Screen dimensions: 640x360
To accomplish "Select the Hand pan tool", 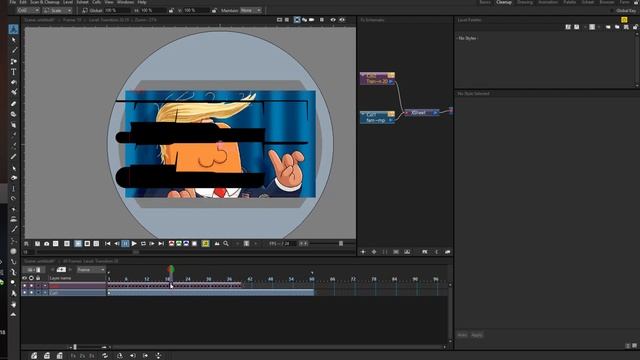I will point(13,304).
